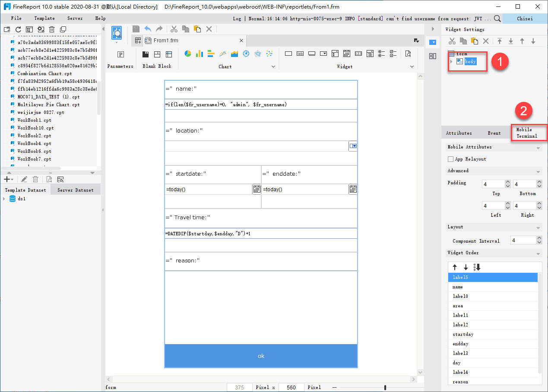This screenshot has height=392, width=548.
Task: Click the Parameters panel icon
Action: (x=120, y=54)
